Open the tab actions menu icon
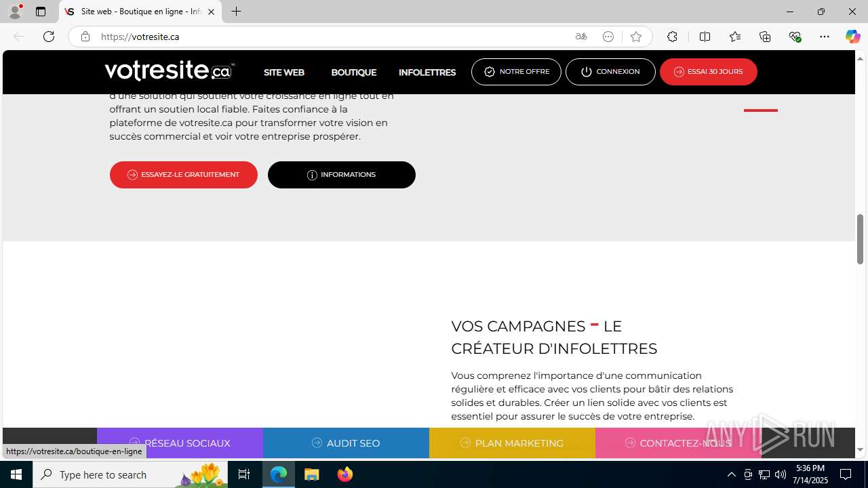The width and height of the screenshot is (868, 488). (x=41, y=12)
